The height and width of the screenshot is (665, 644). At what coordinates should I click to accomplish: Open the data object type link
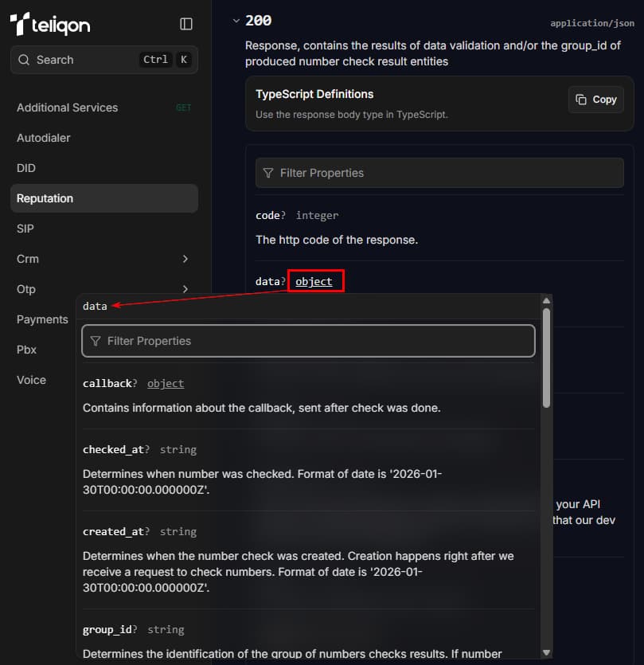pos(314,282)
